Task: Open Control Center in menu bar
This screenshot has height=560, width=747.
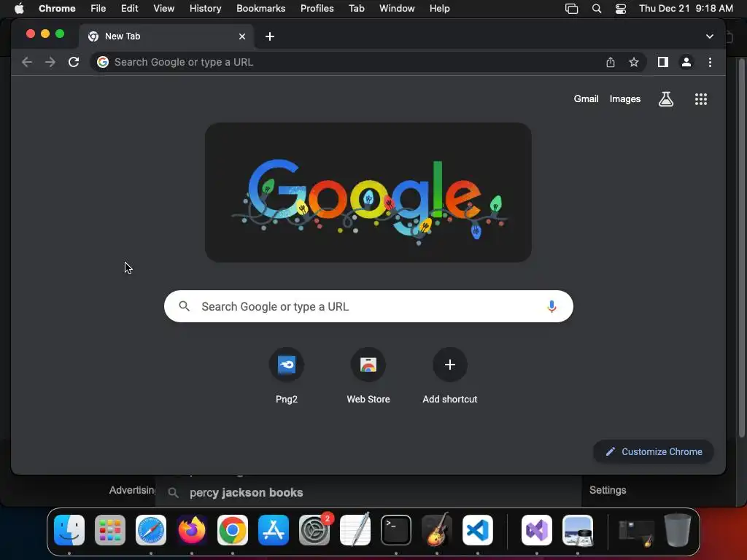Action: pyautogui.click(x=620, y=8)
